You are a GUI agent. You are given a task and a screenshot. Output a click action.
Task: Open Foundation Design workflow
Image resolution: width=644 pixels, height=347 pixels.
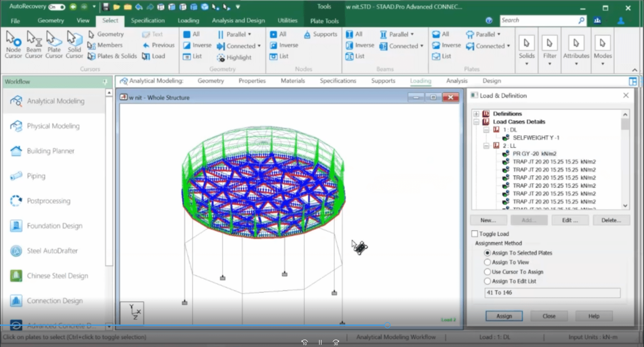54,226
